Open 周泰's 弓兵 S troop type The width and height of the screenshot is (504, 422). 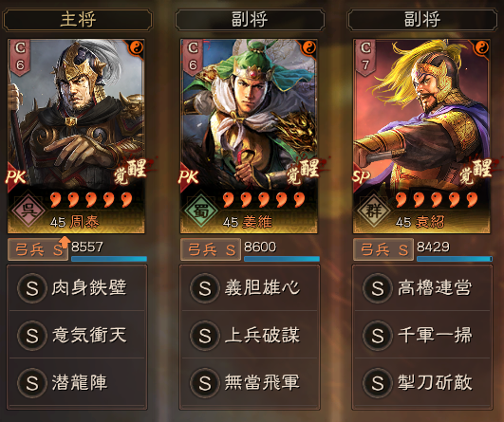(x=38, y=249)
